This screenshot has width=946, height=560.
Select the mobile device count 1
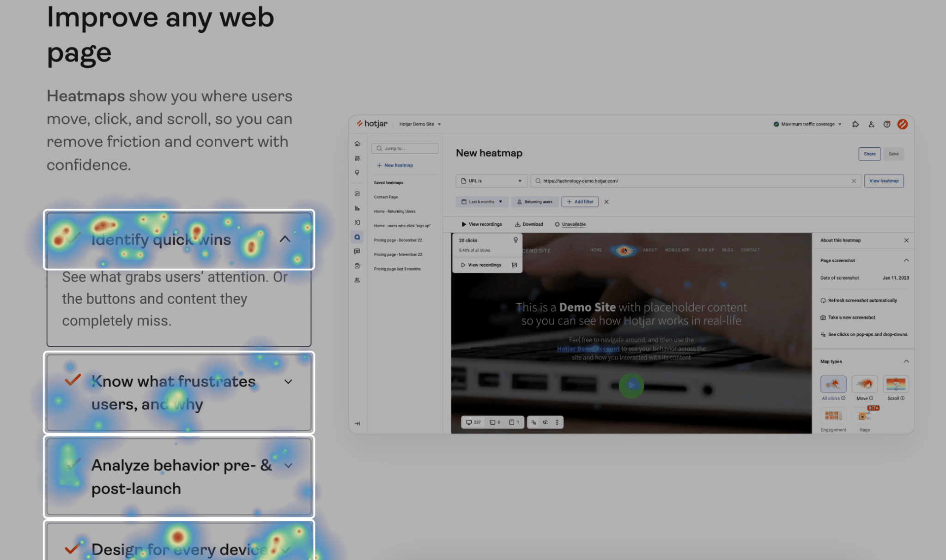(514, 422)
